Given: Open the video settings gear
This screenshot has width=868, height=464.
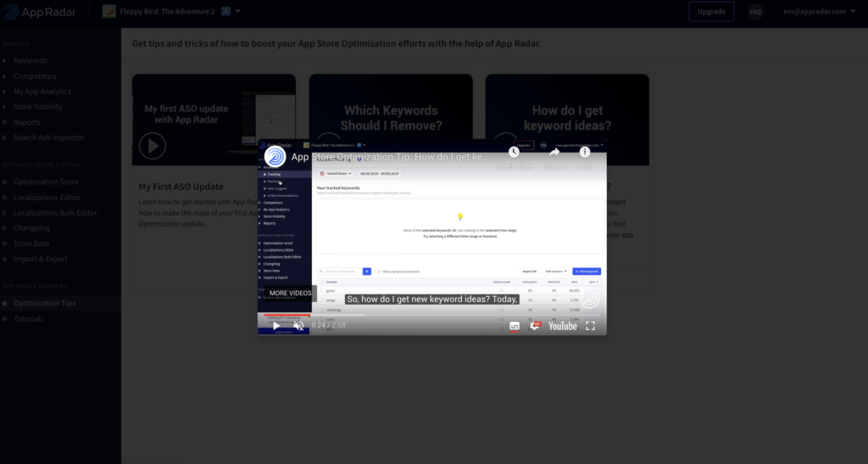Looking at the screenshot, I should click(535, 326).
